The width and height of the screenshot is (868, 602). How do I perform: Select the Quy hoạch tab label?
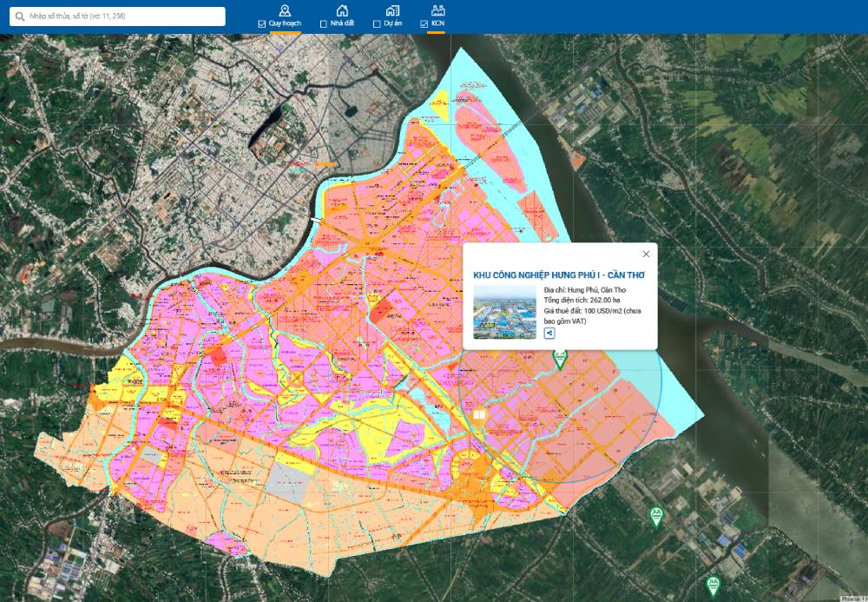285,24
